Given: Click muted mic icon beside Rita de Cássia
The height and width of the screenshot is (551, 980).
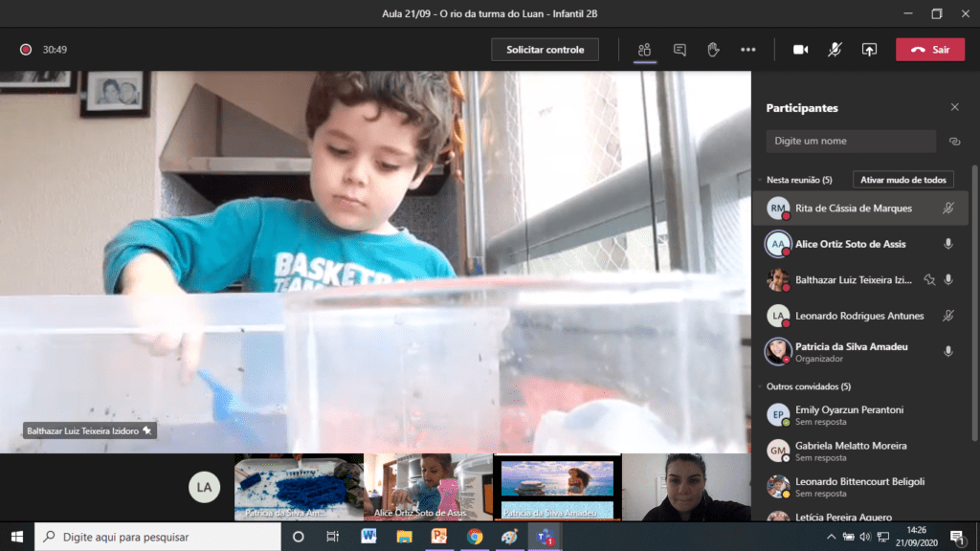Looking at the screenshot, I should (948, 208).
